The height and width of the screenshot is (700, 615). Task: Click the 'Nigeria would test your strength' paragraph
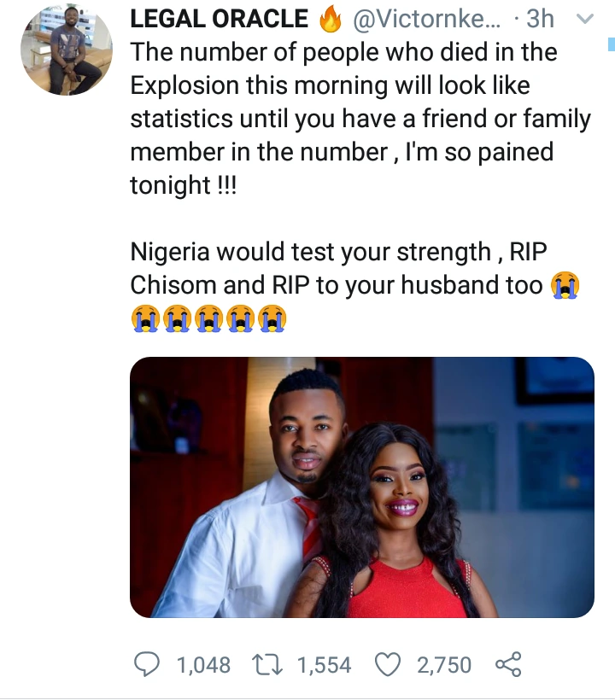[355, 285]
